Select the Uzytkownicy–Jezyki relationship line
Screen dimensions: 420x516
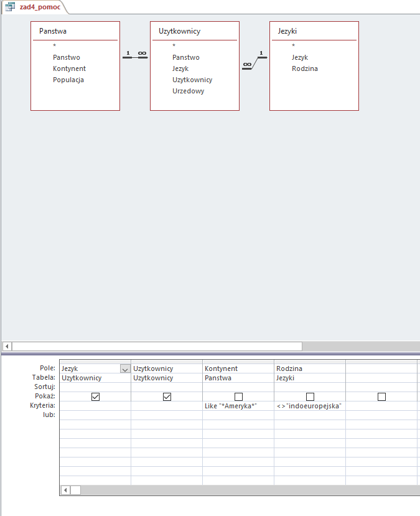point(254,63)
